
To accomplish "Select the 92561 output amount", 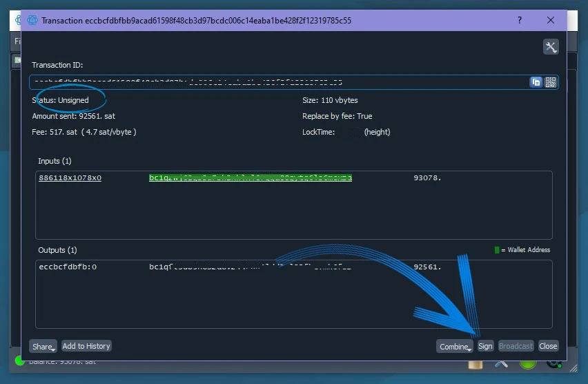I will point(427,267).
